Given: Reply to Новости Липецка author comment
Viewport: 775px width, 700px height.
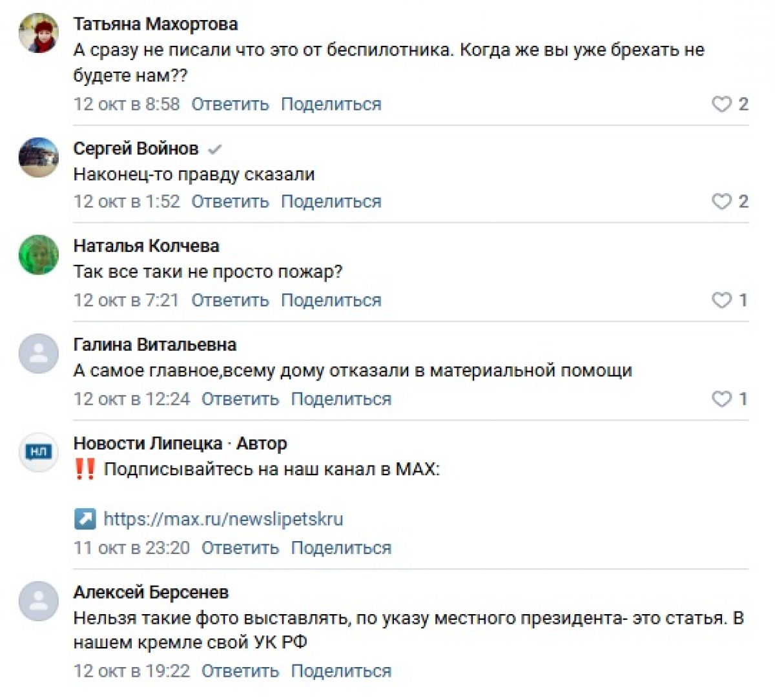Looking at the screenshot, I should point(240,548).
